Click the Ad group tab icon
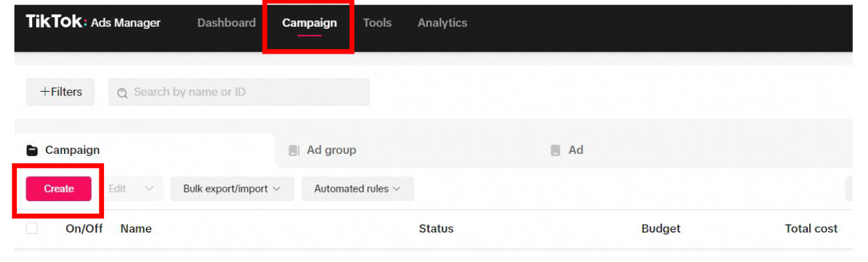Screen dimensions: 868x262 coord(294,151)
